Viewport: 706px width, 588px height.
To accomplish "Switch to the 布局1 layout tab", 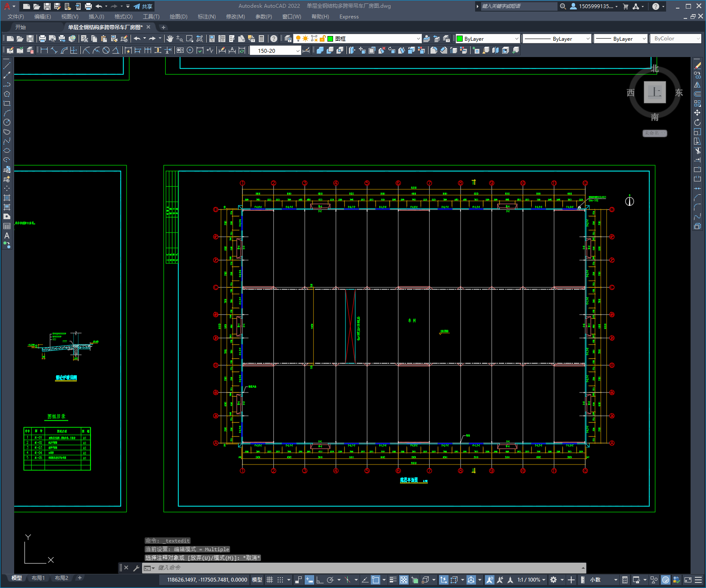I will [x=38, y=578].
